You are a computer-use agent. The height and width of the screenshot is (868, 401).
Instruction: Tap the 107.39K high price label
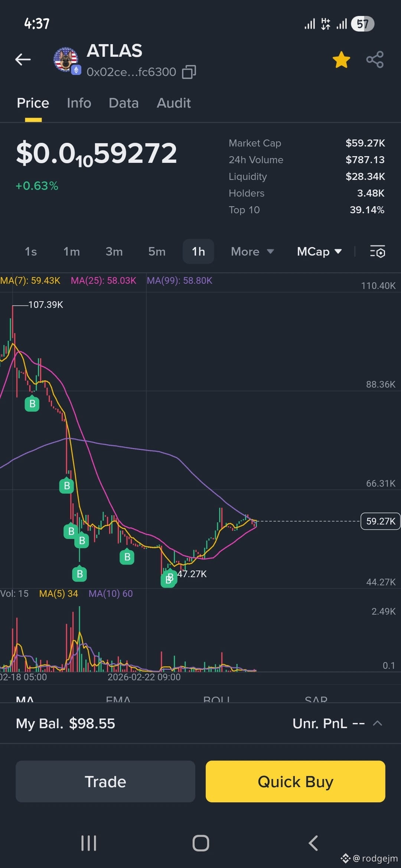click(x=46, y=305)
